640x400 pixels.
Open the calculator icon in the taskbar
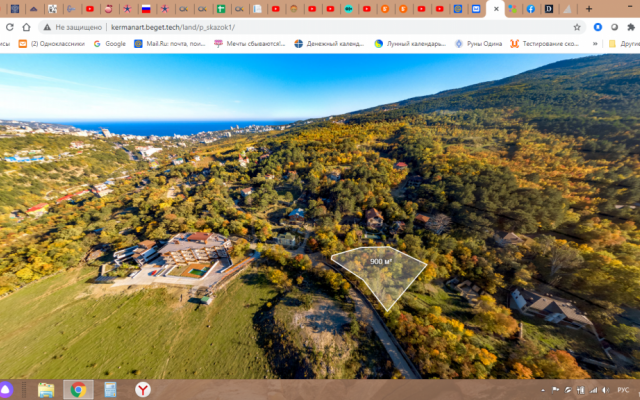(110, 390)
